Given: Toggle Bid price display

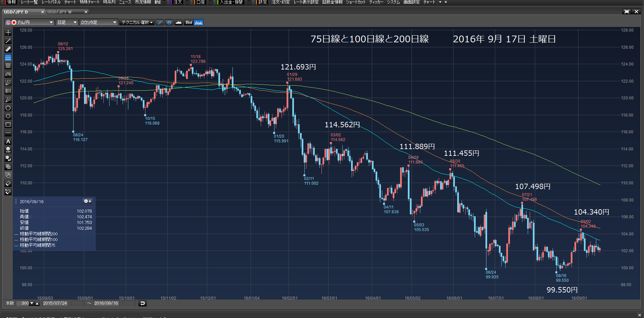Looking at the screenshot, I should click(x=189, y=22).
